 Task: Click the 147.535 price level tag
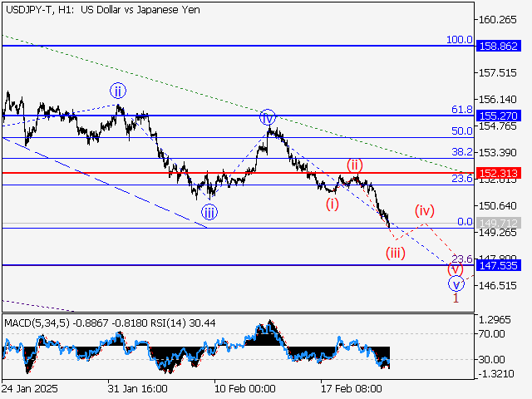pyautogui.click(x=499, y=266)
